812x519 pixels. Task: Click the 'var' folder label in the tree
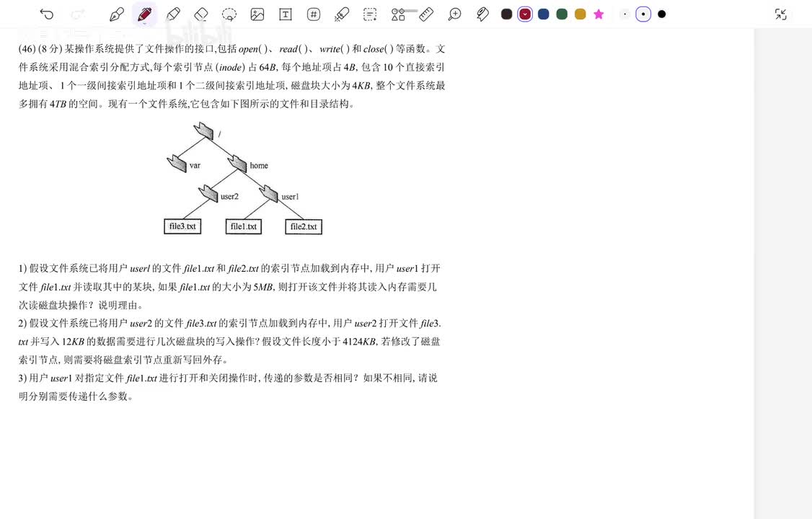(x=195, y=166)
